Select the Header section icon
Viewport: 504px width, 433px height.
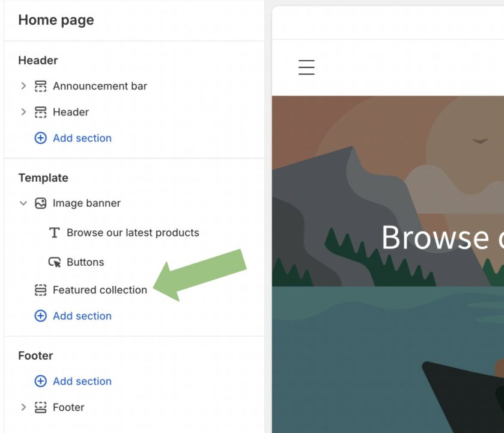(x=40, y=112)
